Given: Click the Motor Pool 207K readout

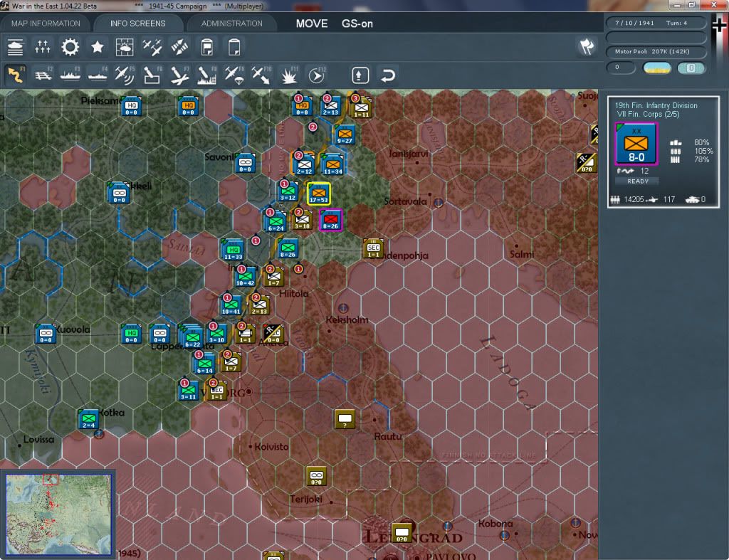Looking at the screenshot, I should 656,51.
